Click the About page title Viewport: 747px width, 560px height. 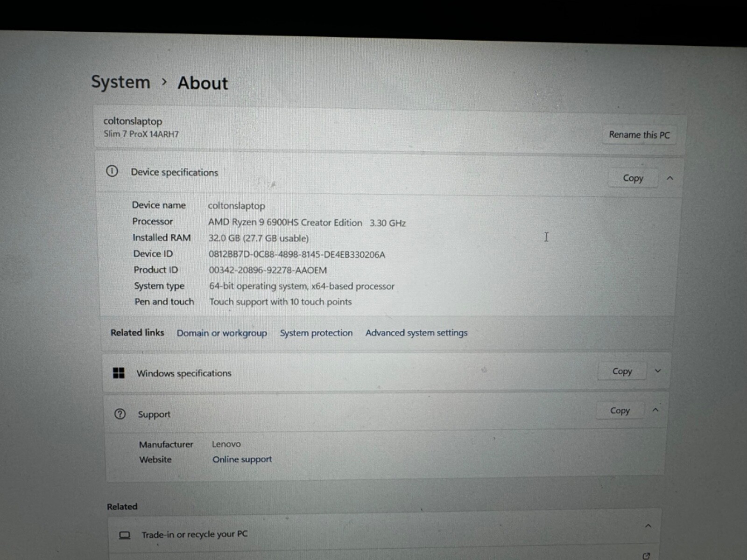pos(203,83)
